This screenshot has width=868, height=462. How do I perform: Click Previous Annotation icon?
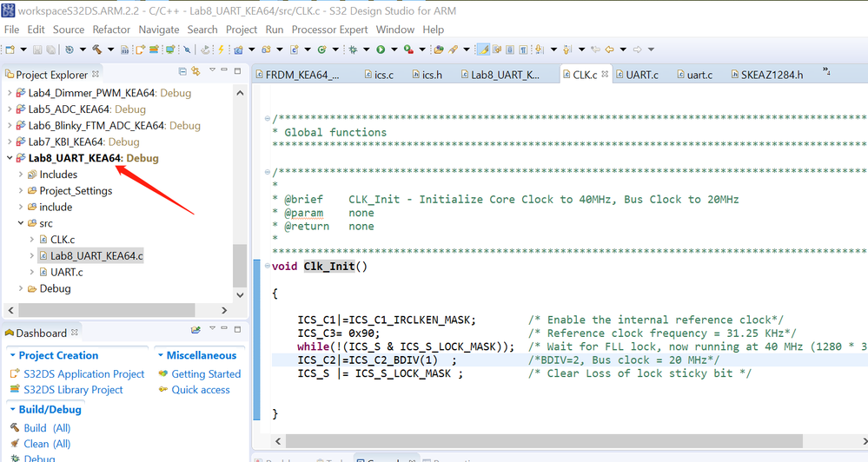(x=566, y=49)
